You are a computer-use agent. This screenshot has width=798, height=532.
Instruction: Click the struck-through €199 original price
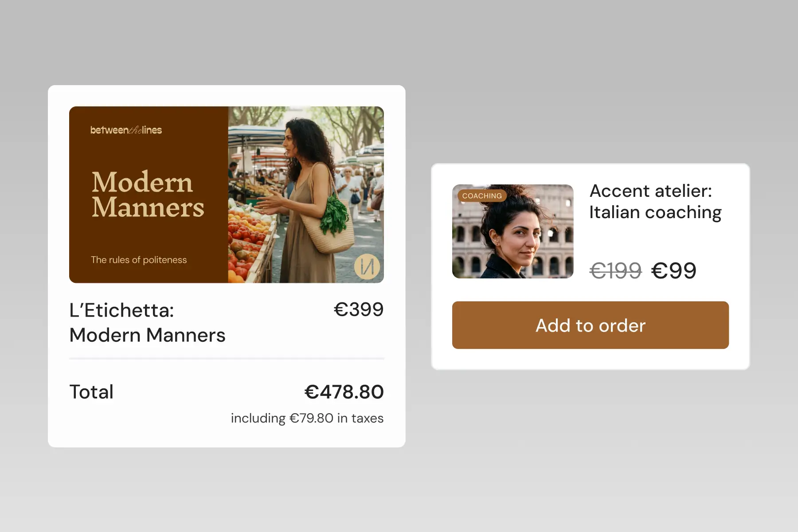(x=615, y=270)
